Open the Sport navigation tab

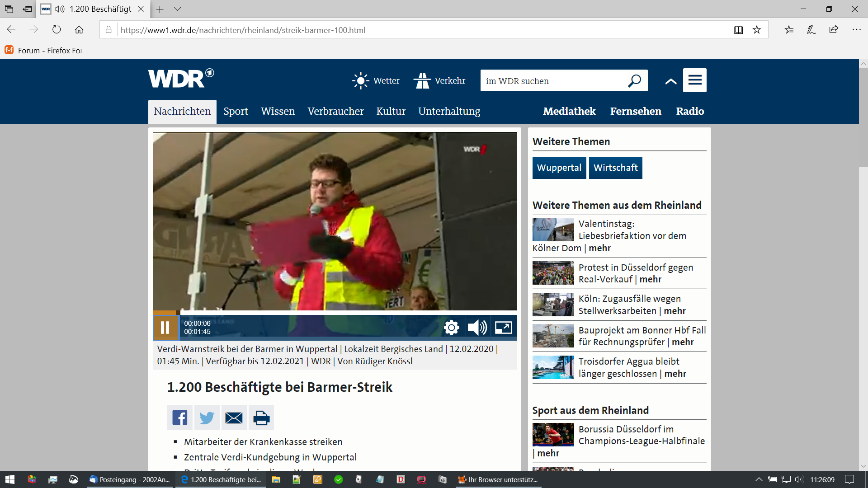point(236,111)
